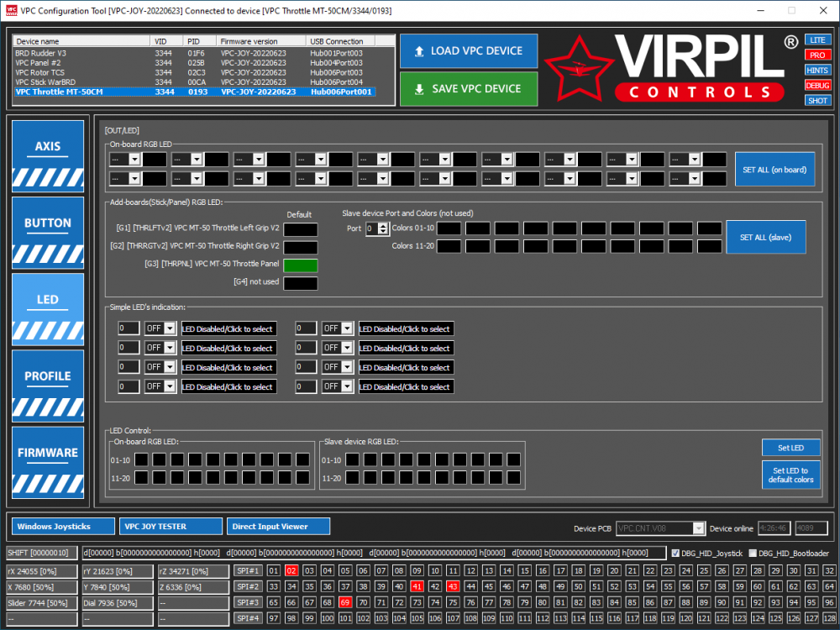This screenshot has height=630, width=840.
Task: Click Set LED to default colors
Action: click(790, 475)
